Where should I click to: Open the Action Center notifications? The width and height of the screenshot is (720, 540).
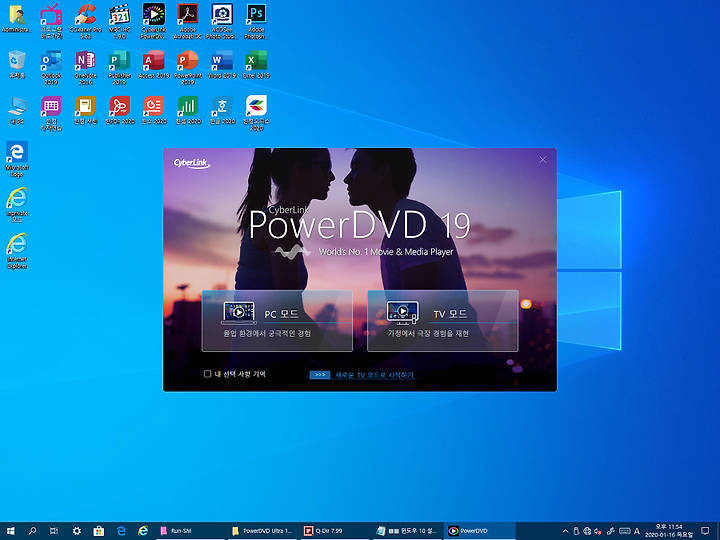click(x=706, y=531)
